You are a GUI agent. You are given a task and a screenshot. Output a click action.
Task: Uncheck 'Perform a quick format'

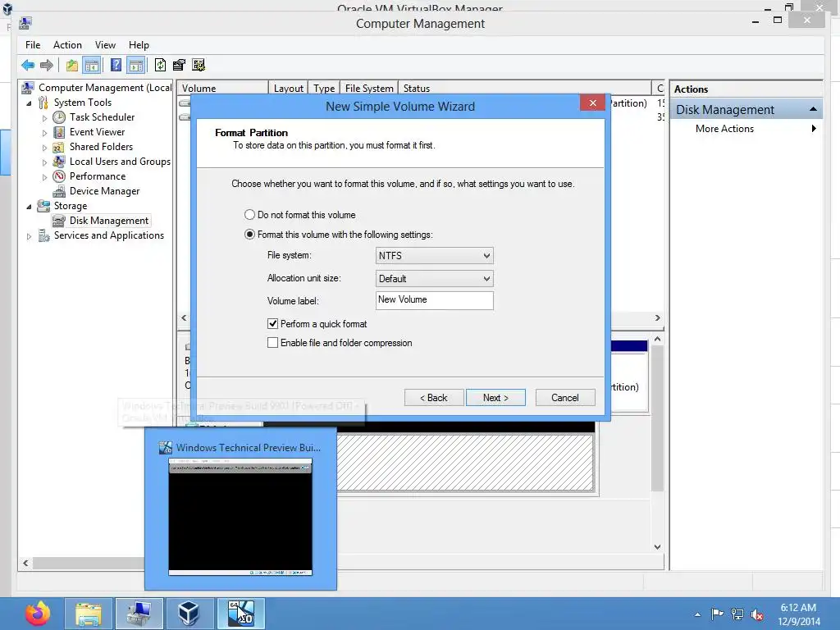pyautogui.click(x=272, y=323)
